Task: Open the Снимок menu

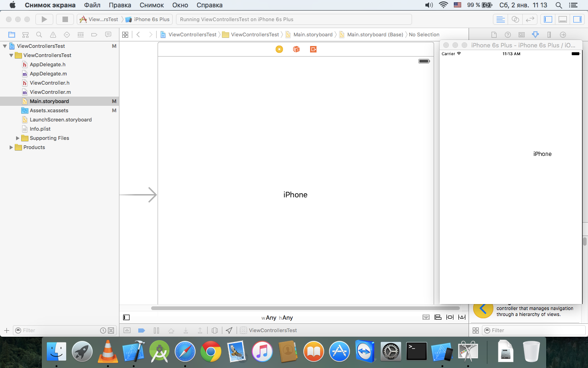Action: click(x=152, y=5)
